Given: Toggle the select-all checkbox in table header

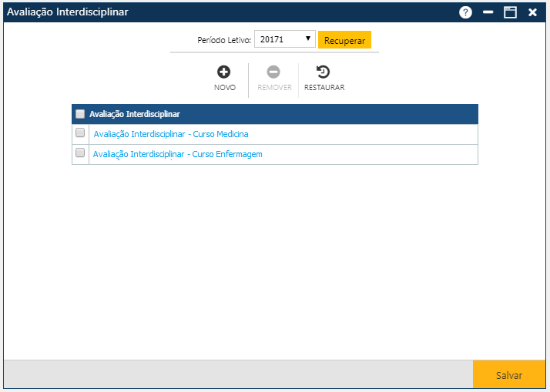Looking at the screenshot, I should pos(80,114).
